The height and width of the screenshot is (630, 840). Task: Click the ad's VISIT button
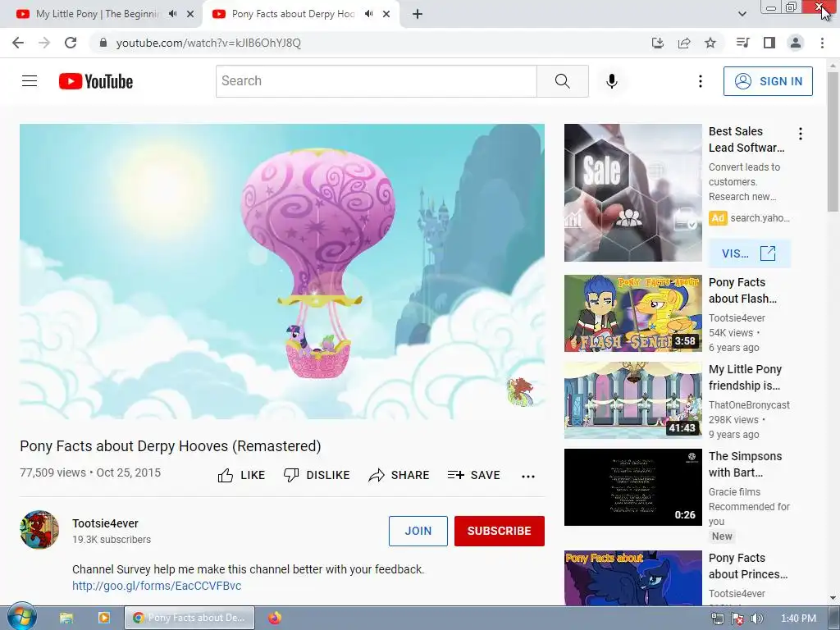pyautogui.click(x=749, y=253)
